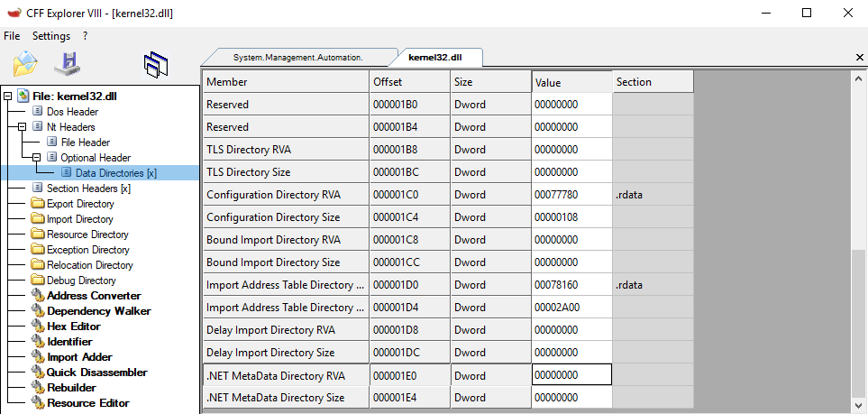Click the offset cell 000001B0
Viewport: 868px width, 414px height.
point(409,105)
